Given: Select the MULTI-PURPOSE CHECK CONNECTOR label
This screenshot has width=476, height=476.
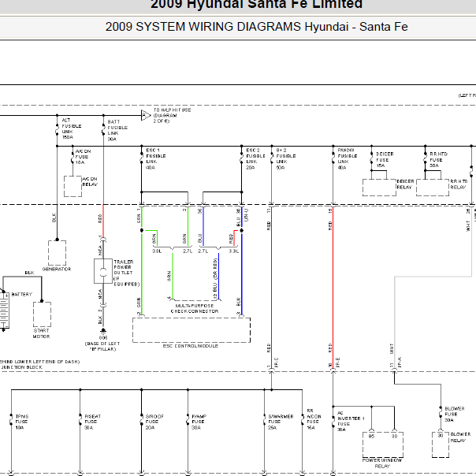Looking at the screenshot, I should (195, 308).
